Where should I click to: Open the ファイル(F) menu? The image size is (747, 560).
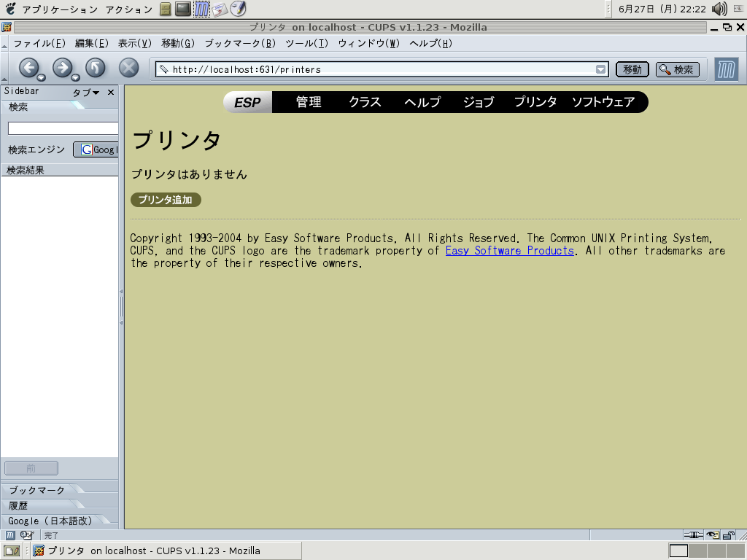39,43
